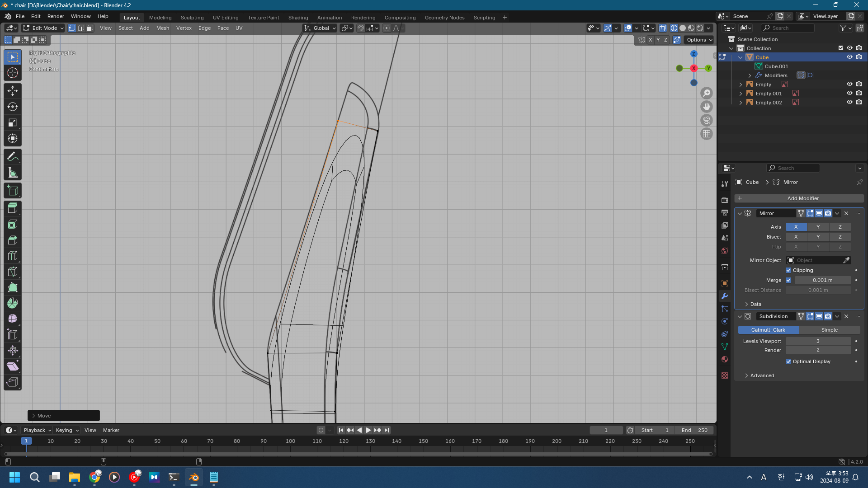Image resolution: width=868 pixels, height=488 pixels.
Task: Click the zoom viewport gizmo icon
Action: pos(707,93)
